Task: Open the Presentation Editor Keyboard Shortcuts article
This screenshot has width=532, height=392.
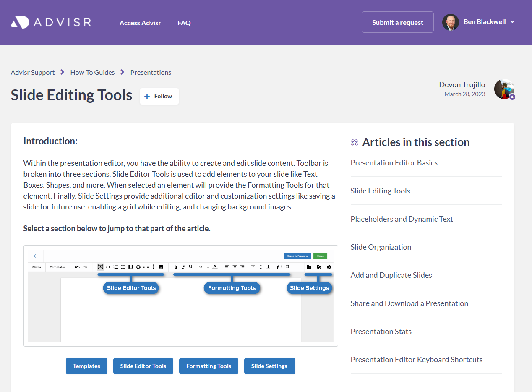Action: click(x=416, y=359)
